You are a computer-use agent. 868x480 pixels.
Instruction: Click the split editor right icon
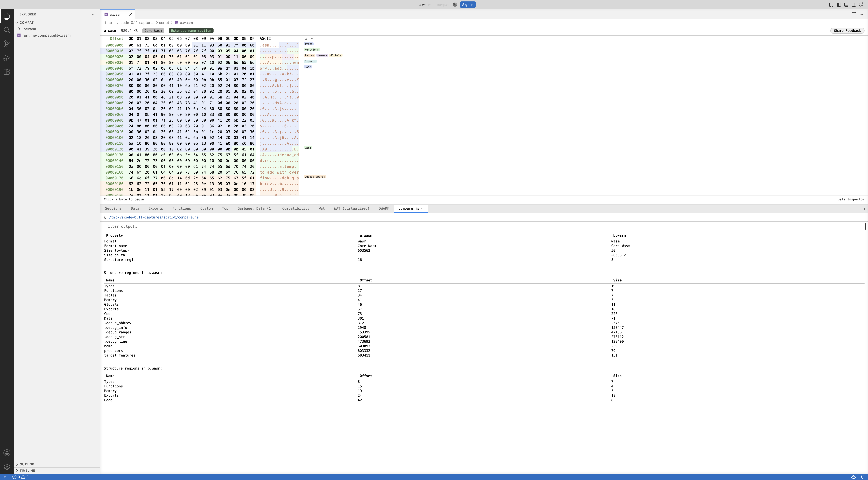coord(854,14)
